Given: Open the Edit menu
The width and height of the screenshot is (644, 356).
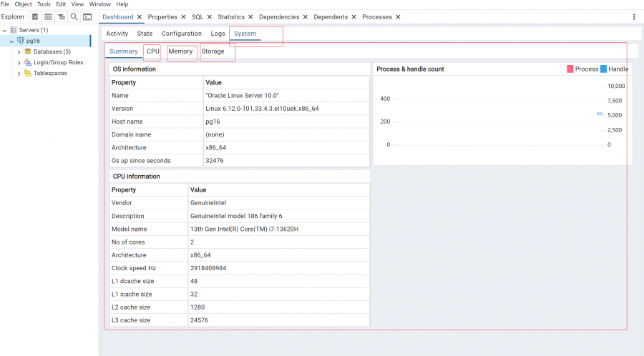Looking at the screenshot, I should 61,4.
